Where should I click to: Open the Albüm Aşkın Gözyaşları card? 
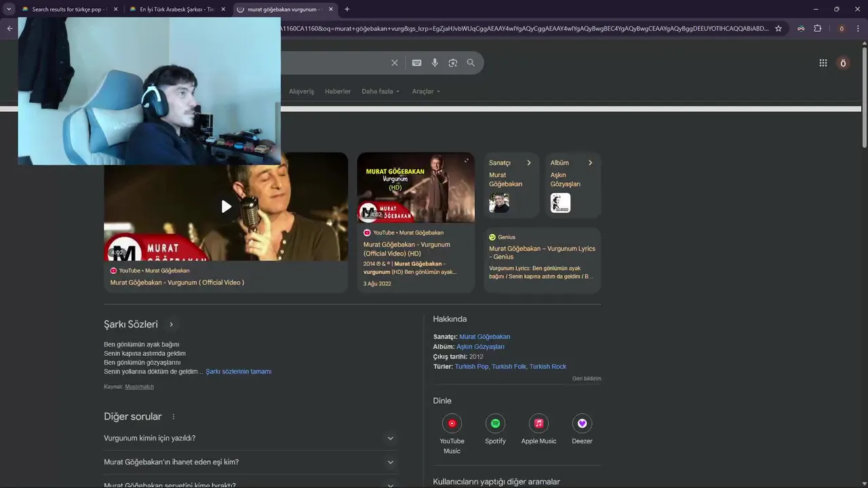(x=573, y=185)
